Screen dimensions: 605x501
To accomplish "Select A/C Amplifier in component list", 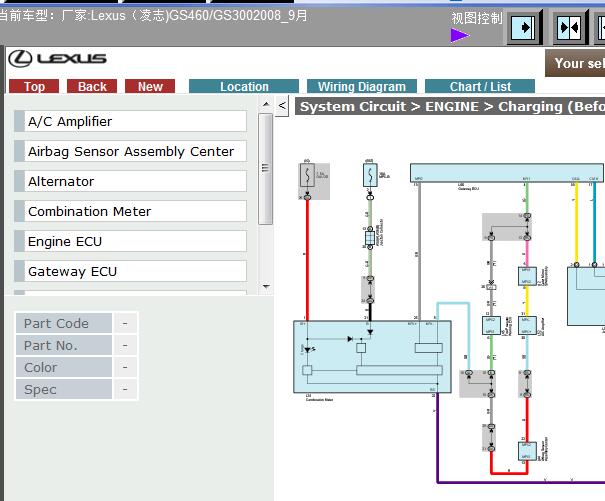I will 130,121.
